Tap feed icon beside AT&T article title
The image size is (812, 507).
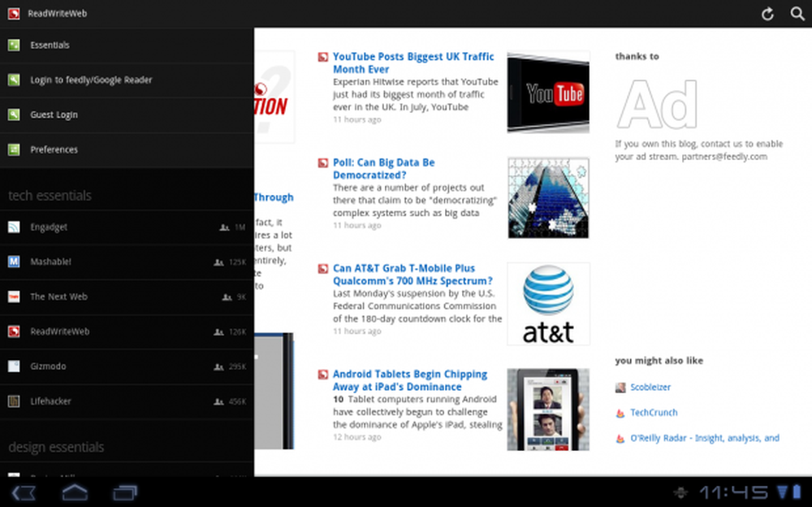click(x=323, y=269)
